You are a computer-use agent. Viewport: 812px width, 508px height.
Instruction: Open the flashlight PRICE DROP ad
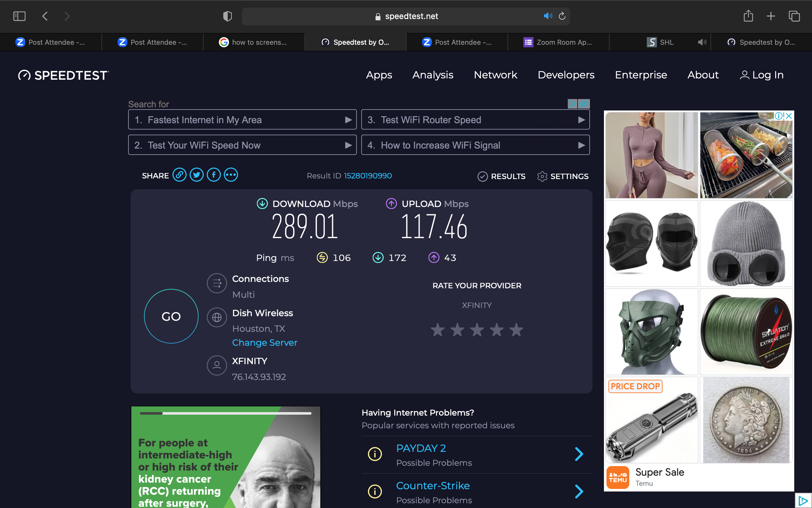[x=652, y=420]
